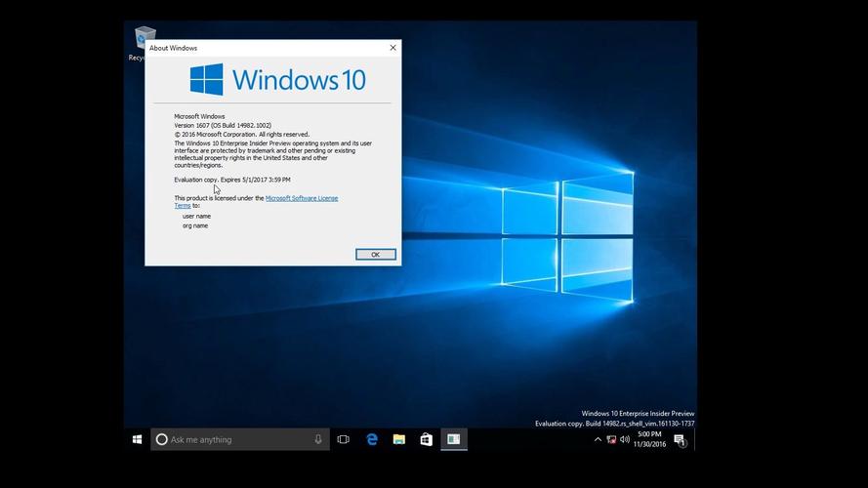The width and height of the screenshot is (868, 488).
Task: Open the Start menu
Action: [x=138, y=439]
